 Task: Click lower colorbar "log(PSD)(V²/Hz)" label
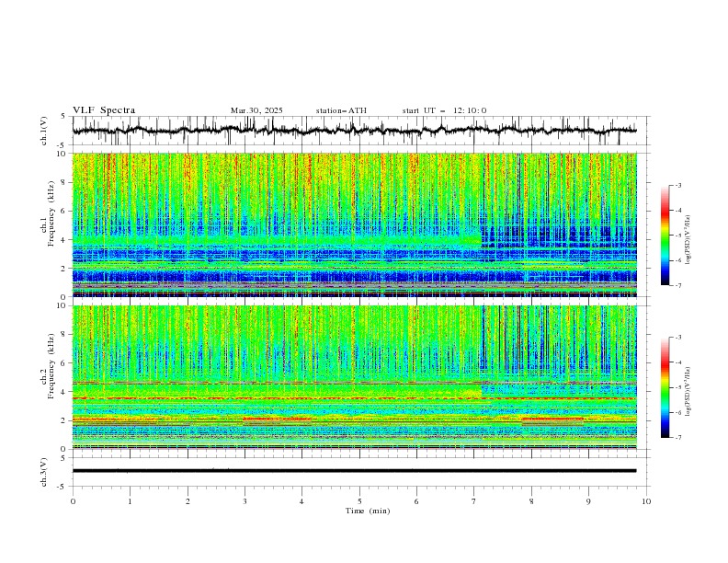coord(688,392)
